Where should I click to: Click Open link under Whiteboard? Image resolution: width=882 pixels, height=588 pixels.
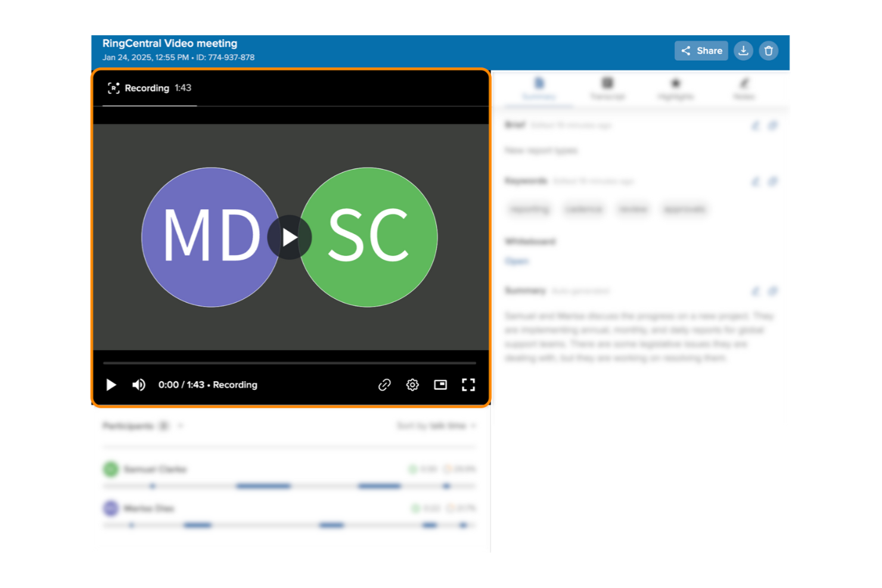[x=517, y=261]
